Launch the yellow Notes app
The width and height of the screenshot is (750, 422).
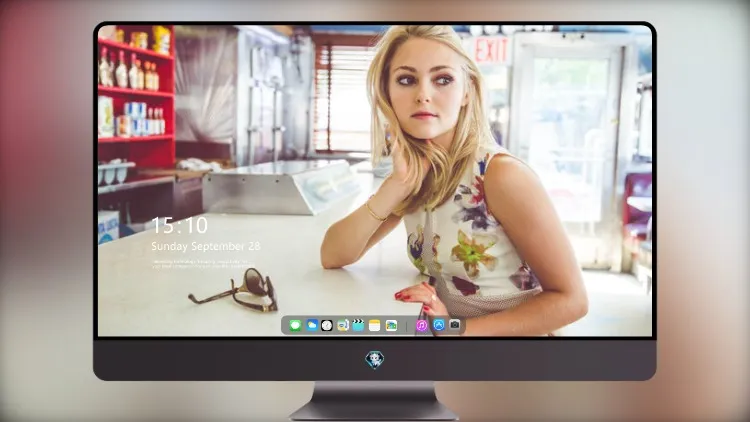tap(375, 325)
